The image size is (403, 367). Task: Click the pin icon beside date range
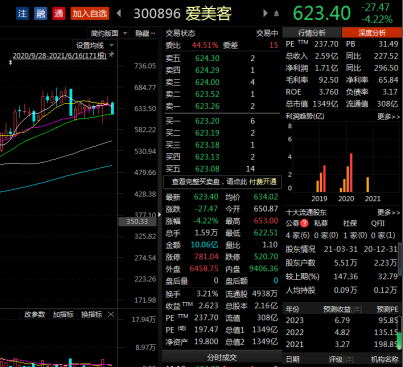[111, 55]
